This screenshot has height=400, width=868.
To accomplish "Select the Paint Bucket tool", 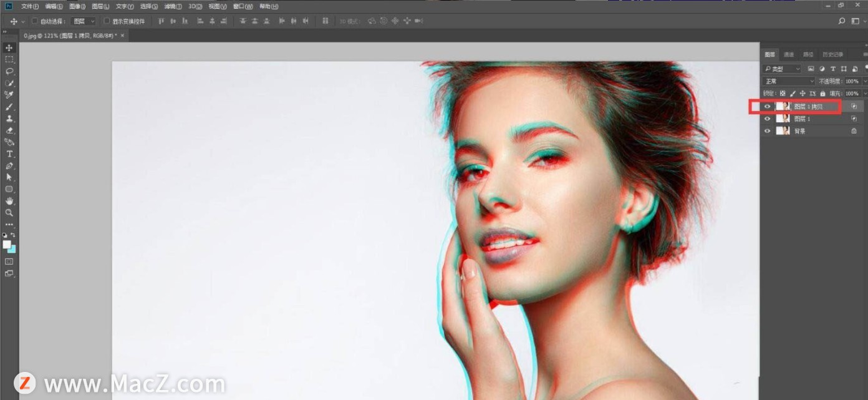I will tap(9, 142).
